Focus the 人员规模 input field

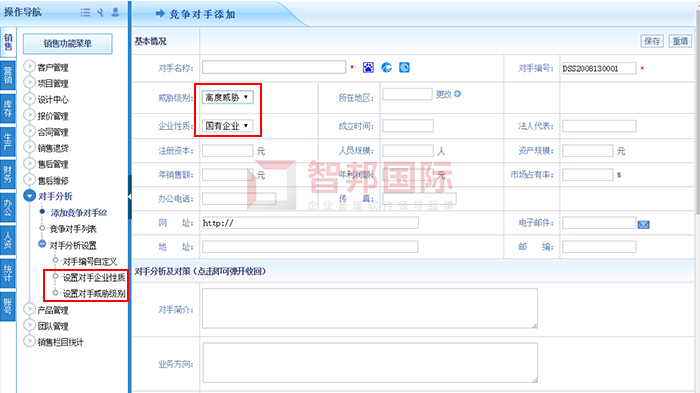coord(408,151)
